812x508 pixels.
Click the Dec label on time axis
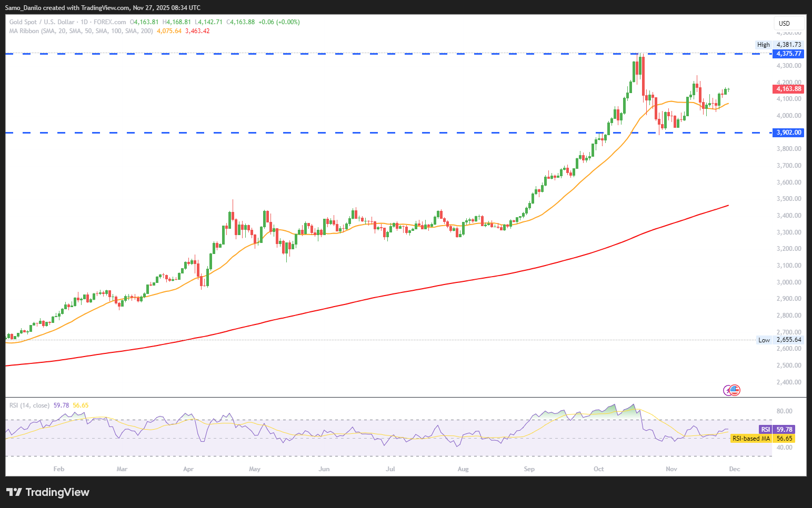[735, 469]
